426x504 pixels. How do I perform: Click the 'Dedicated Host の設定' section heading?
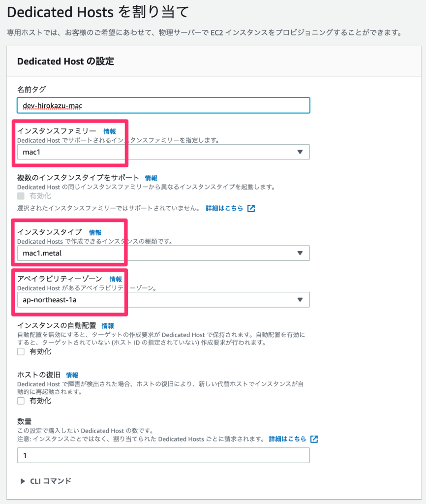tap(65, 61)
